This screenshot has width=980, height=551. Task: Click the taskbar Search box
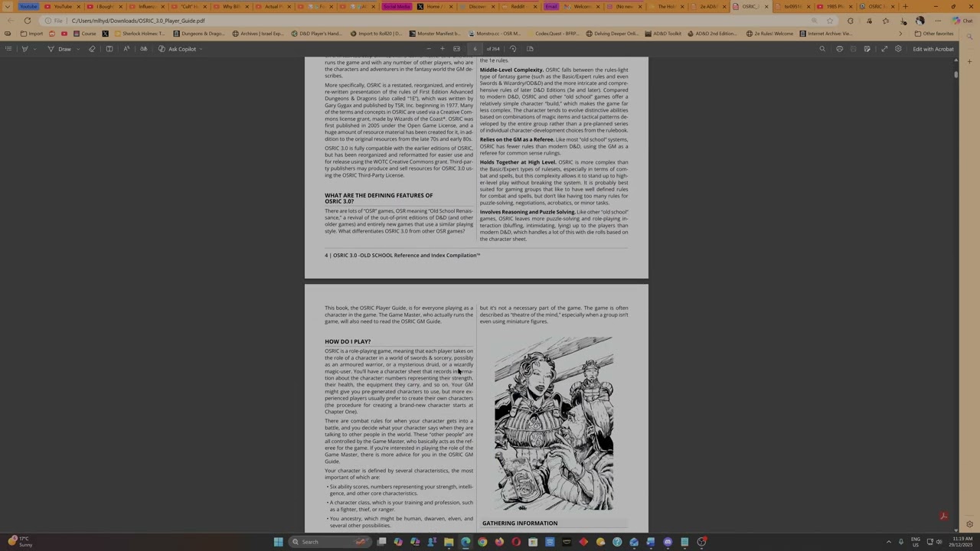pos(329,542)
